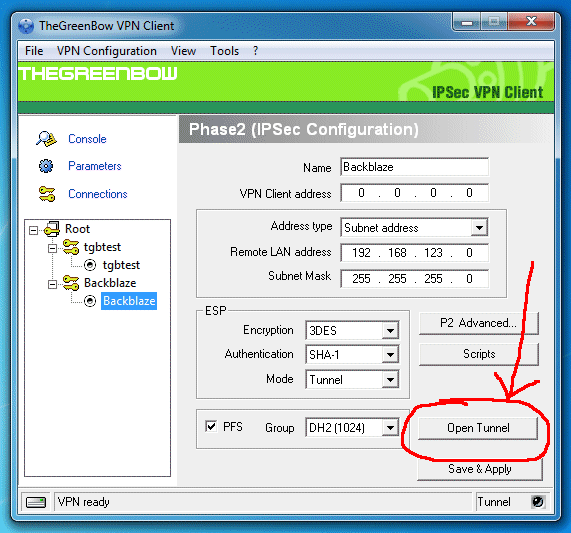Click the Parameters gear icon
The image size is (571, 533).
tap(46, 166)
